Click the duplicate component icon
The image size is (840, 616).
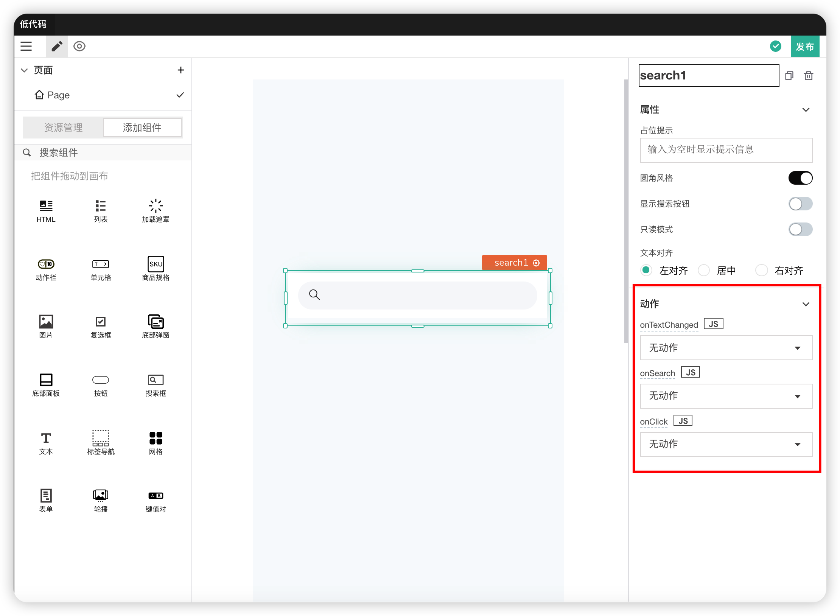tap(789, 76)
